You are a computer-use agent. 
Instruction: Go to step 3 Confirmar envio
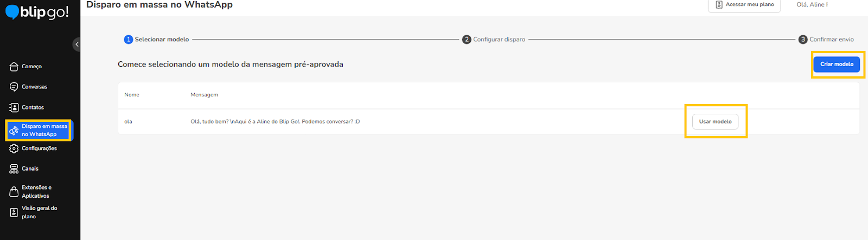826,40
